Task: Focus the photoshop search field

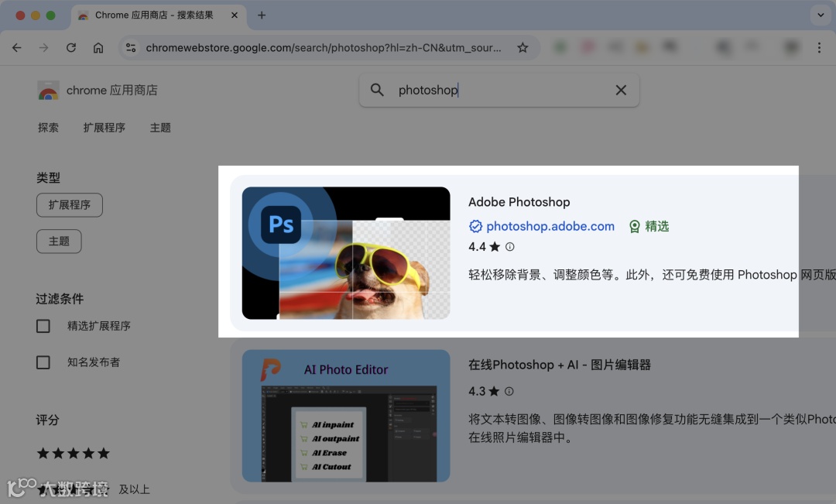Action: pyautogui.click(x=499, y=90)
